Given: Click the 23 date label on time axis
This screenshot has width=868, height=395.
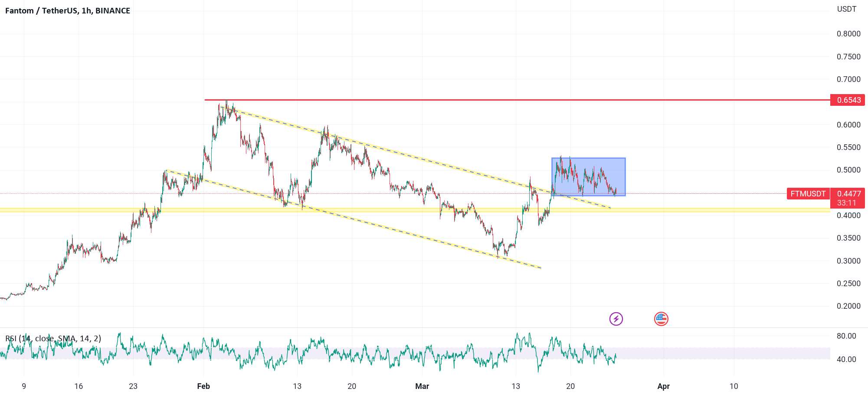Looking at the screenshot, I should (x=133, y=386).
